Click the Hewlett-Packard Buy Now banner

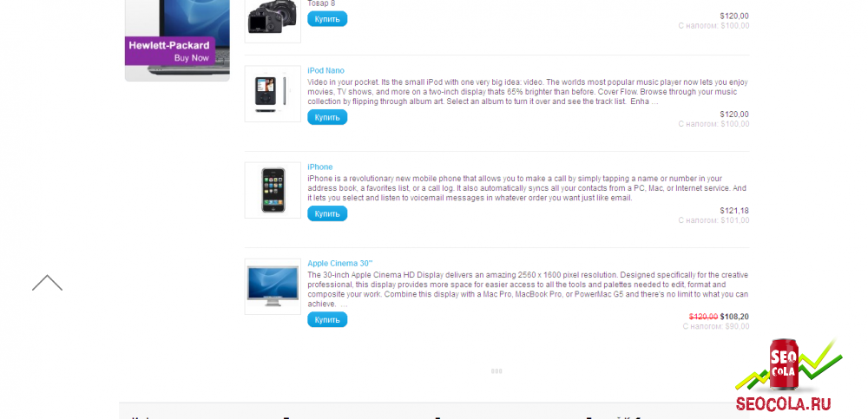tap(177, 41)
